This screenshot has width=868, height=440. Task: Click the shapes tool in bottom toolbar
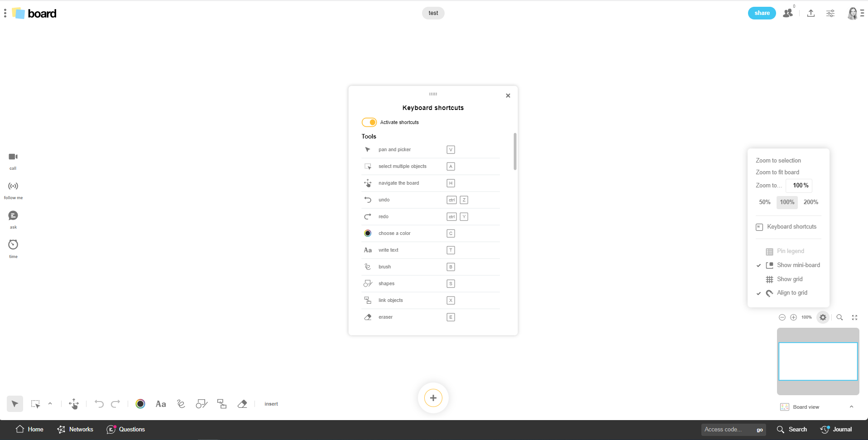pyautogui.click(x=201, y=404)
